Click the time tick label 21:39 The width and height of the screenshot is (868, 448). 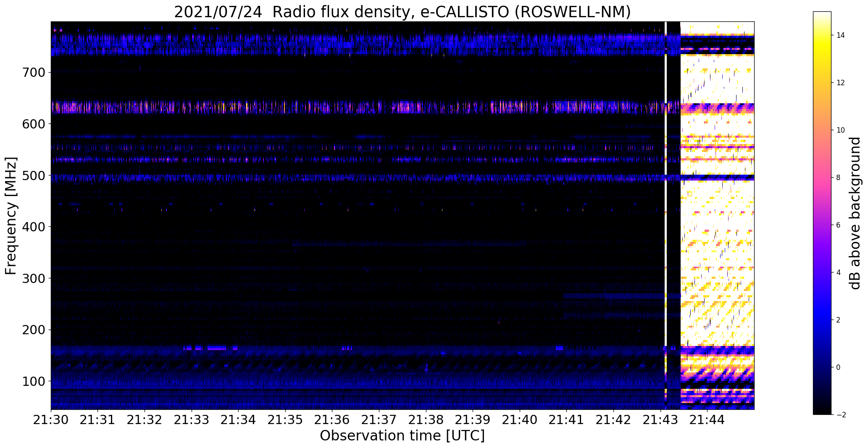[x=473, y=419]
